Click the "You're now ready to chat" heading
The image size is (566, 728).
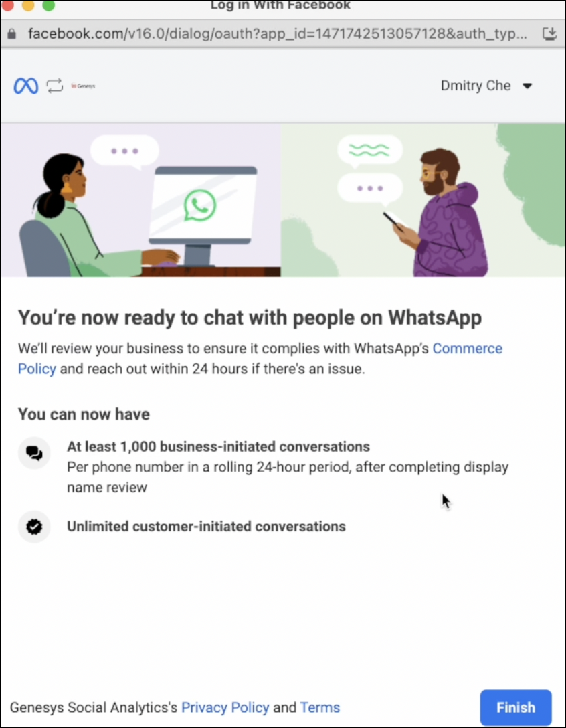click(x=250, y=317)
